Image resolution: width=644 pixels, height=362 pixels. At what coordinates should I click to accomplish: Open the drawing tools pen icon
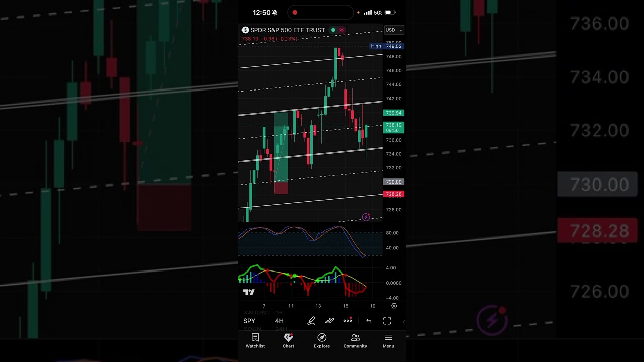click(311, 321)
